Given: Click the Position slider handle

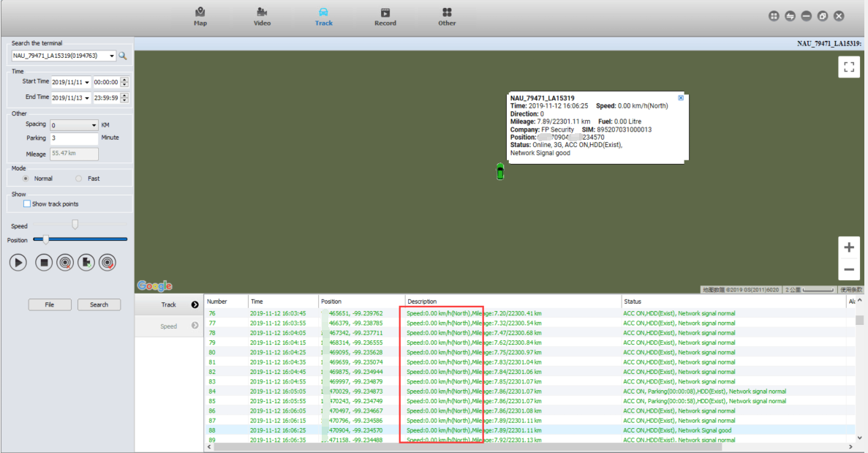Looking at the screenshot, I should [x=46, y=239].
